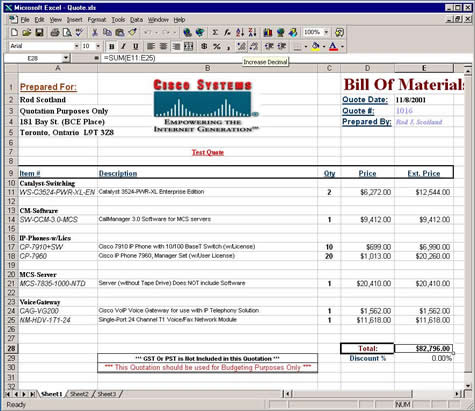Open the Format menu
Viewport: 475px width, 411px height.
(97, 20)
